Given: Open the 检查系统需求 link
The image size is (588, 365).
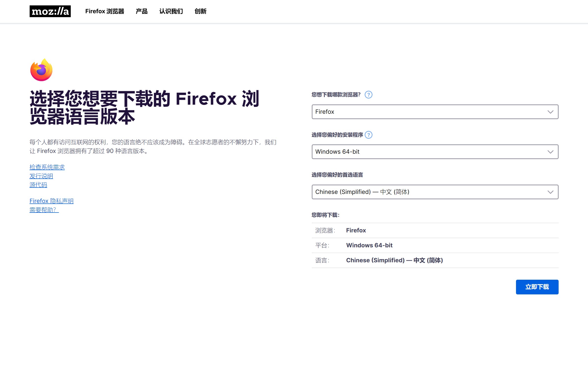Looking at the screenshot, I should click(x=47, y=167).
